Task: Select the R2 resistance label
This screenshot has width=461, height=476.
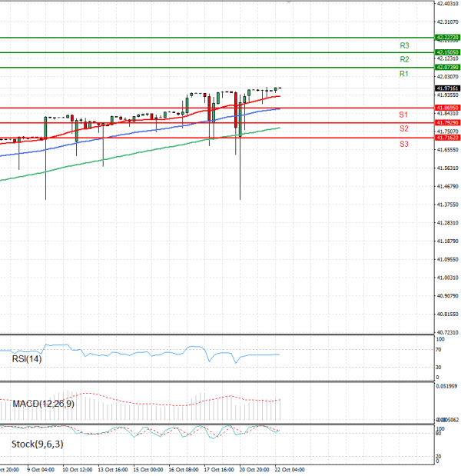Action: pos(403,59)
